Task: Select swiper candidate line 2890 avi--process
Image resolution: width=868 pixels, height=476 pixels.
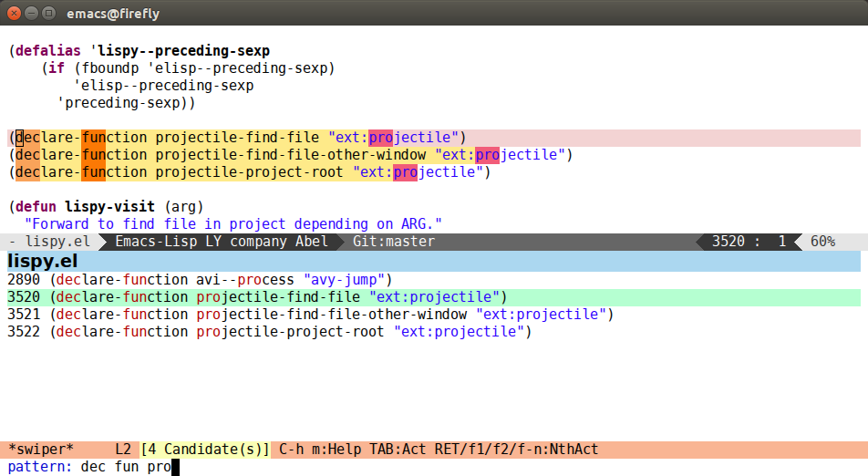Action: [x=433, y=280]
